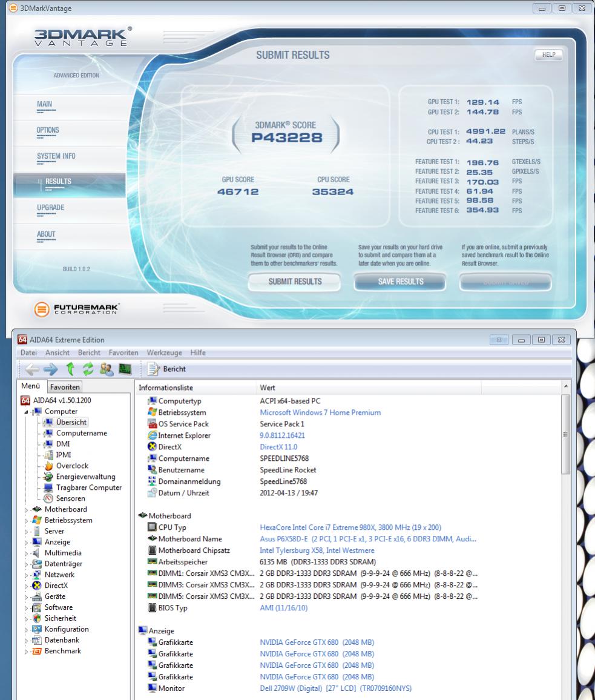Screen dimensions: 595x700
Task: Select the IPMI tree item
Action: click(x=64, y=455)
